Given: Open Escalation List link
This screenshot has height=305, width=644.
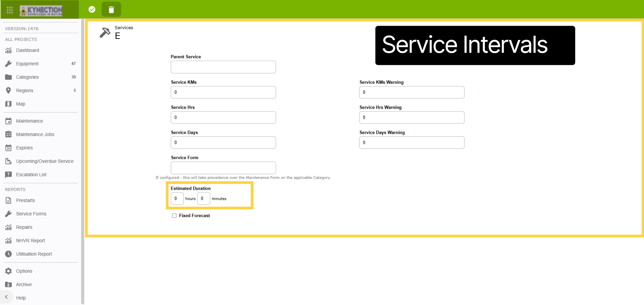Looking at the screenshot, I should click(31, 175).
